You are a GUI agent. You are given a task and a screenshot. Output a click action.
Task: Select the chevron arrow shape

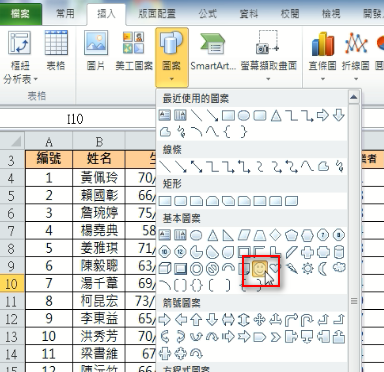[x=275, y=337]
